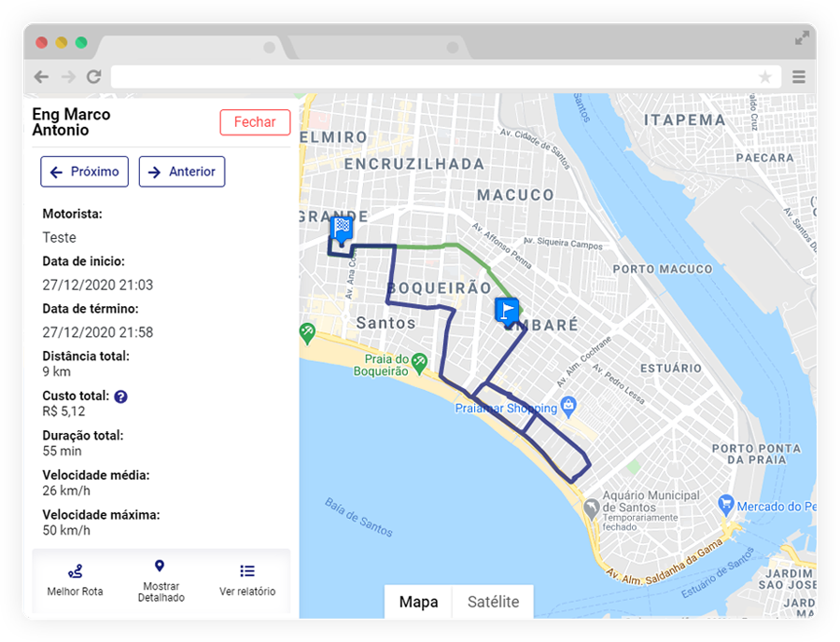This screenshot has width=840, height=642.
Task: Click Praia do Boqueirão green marker
Action: tap(419, 362)
